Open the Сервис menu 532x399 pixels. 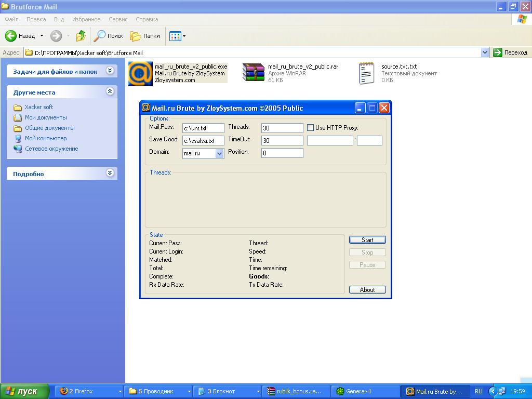tap(118, 19)
